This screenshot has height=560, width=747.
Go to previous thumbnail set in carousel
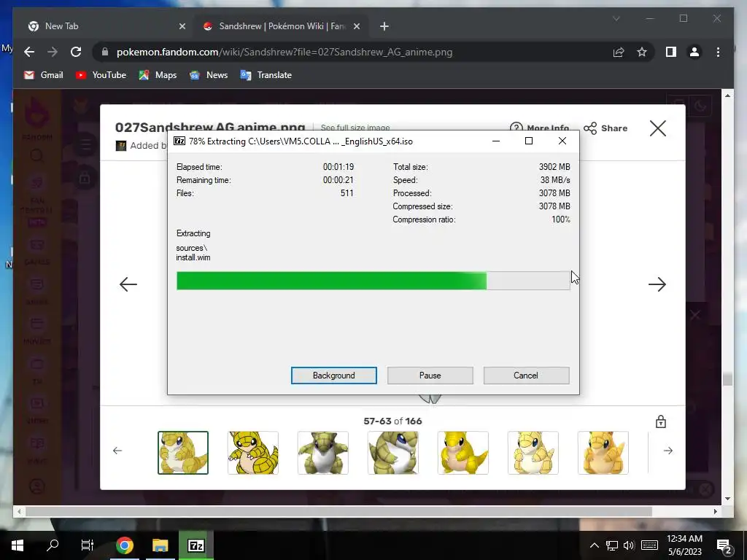pos(117,451)
